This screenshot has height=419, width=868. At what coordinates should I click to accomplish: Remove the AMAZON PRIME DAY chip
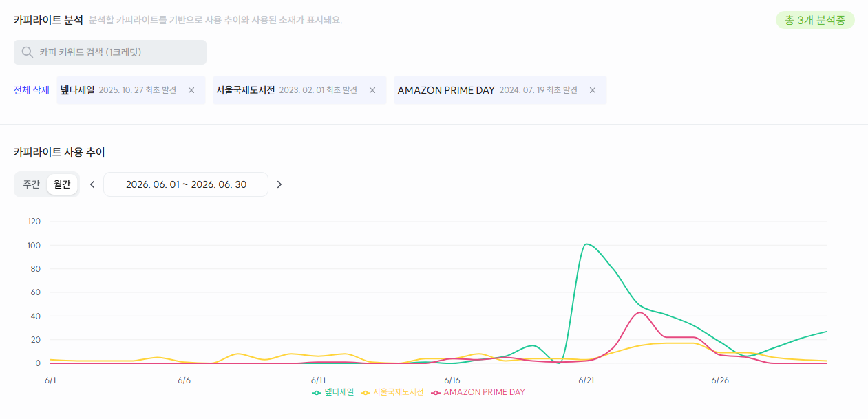click(593, 90)
